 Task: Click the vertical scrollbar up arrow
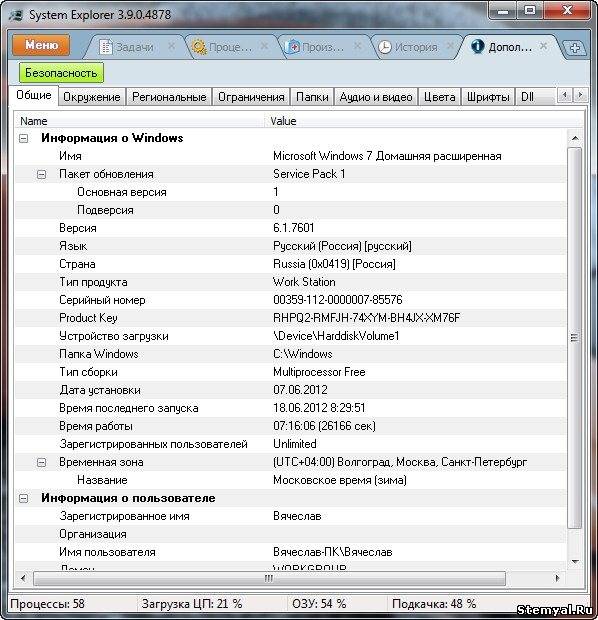coord(575,138)
